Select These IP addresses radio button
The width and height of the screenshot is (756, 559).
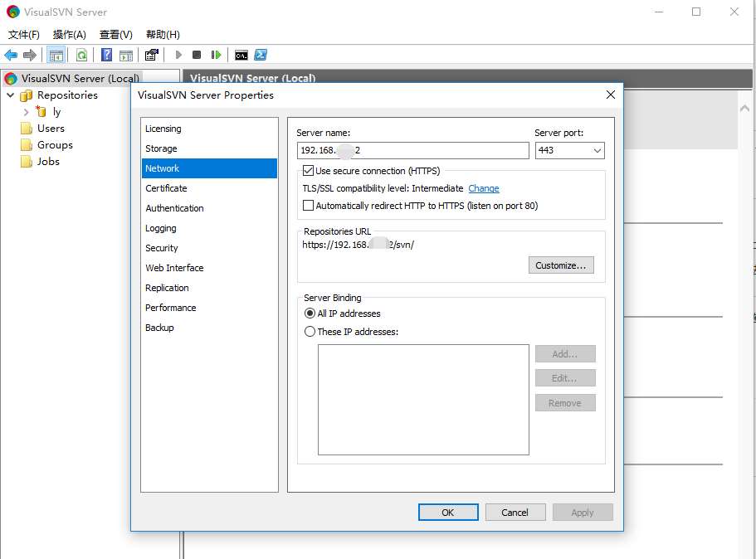(x=310, y=332)
